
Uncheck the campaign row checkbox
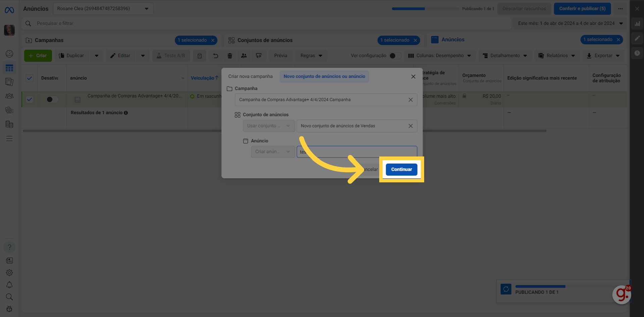coord(30,99)
